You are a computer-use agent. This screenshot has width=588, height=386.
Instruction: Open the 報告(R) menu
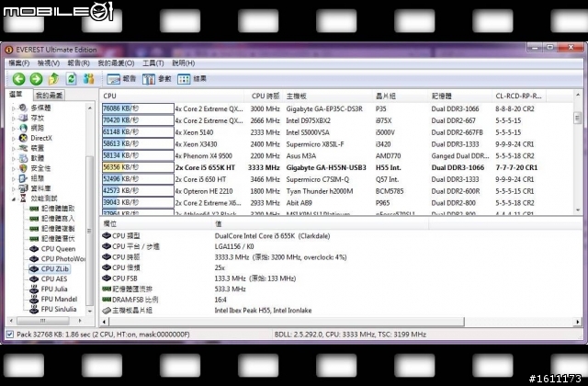tap(78, 63)
